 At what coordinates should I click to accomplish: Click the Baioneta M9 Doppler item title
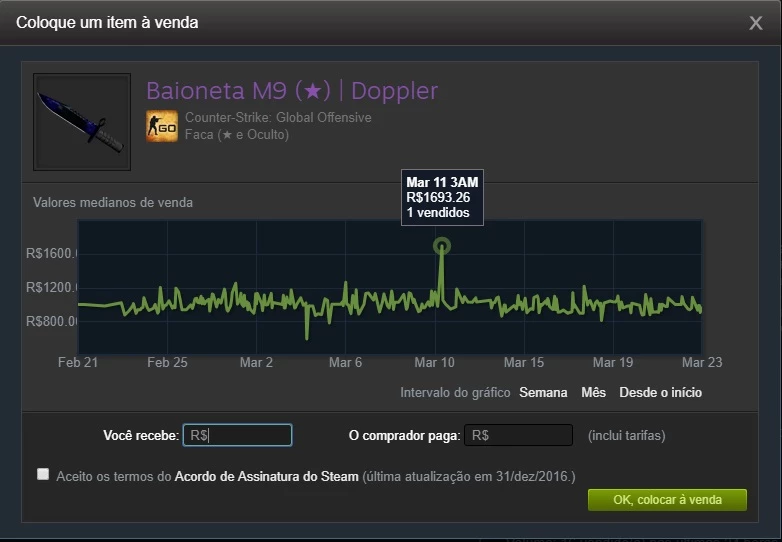point(292,91)
